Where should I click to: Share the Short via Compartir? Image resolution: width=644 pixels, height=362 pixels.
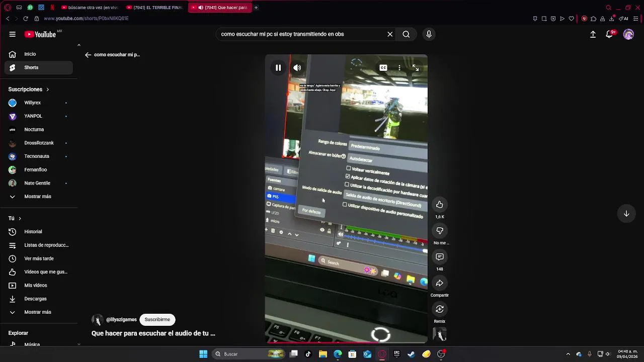440,283
